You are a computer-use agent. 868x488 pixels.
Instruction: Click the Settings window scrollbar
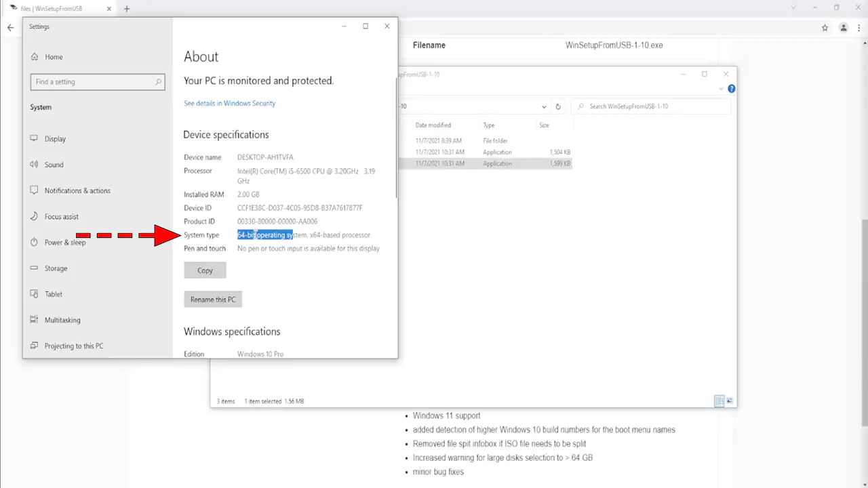[x=395, y=139]
